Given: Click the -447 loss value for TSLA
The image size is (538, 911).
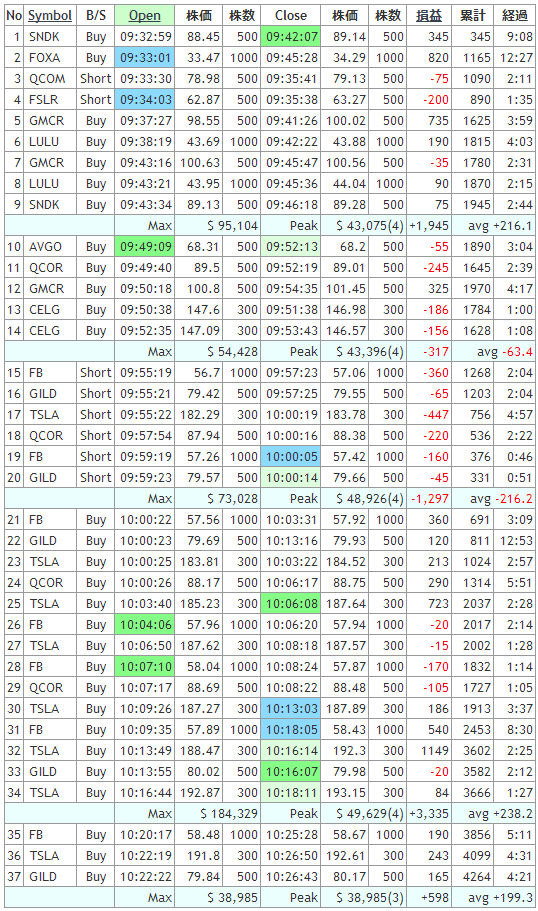Looking at the screenshot, I should (x=436, y=414).
